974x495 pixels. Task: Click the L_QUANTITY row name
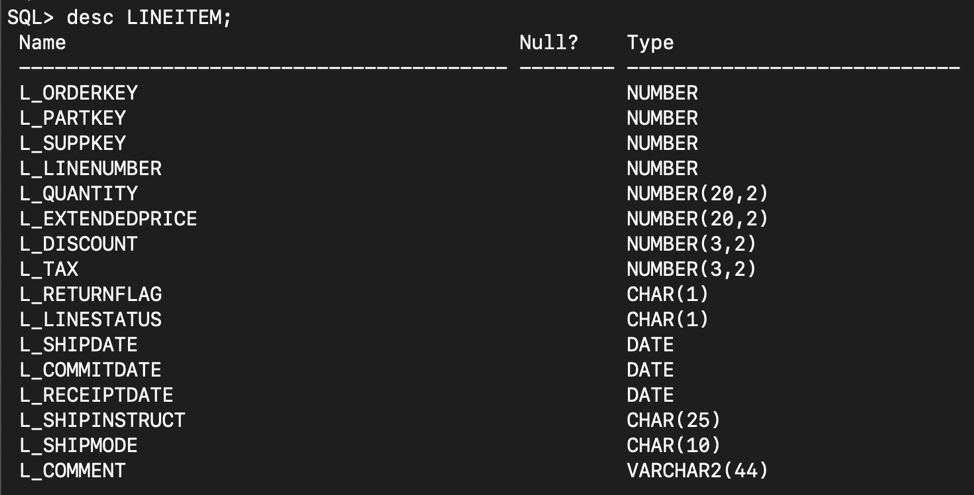pyautogui.click(x=78, y=194)
